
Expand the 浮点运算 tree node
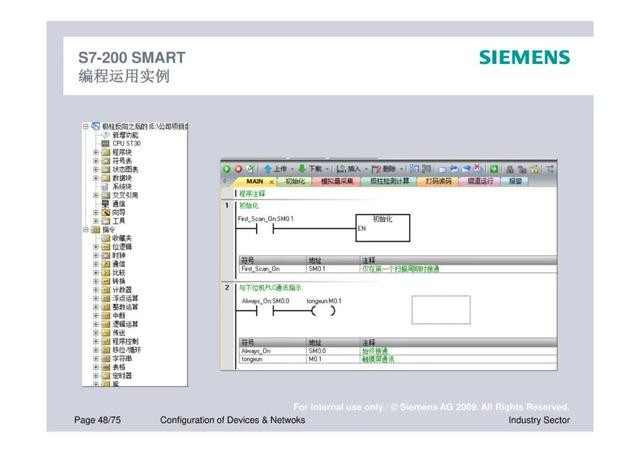tap(96, 298)
